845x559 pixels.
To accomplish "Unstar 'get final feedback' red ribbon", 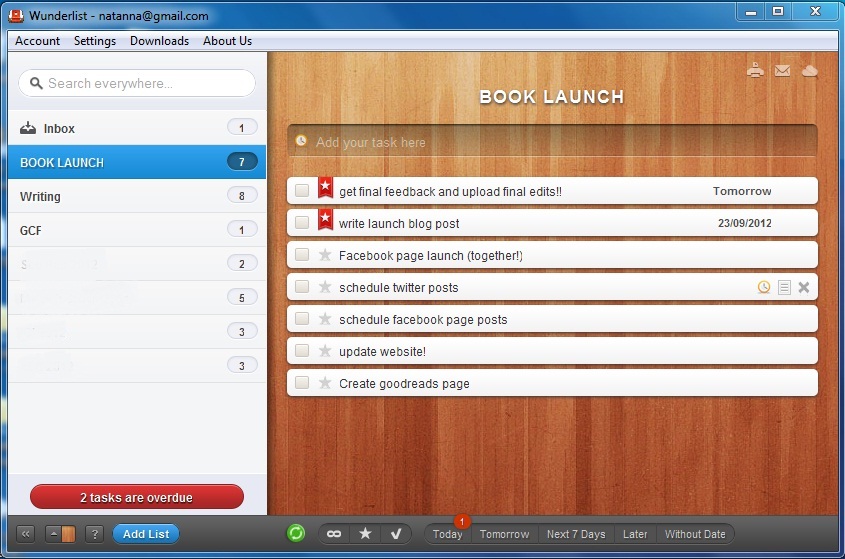I will [x=325, y=188].
